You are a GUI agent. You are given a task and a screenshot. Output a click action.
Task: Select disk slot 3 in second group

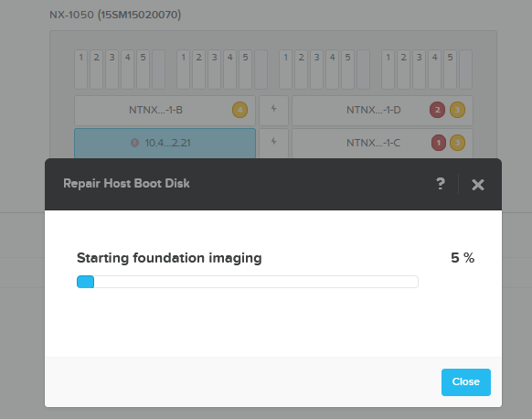click(x=215, y=70)
